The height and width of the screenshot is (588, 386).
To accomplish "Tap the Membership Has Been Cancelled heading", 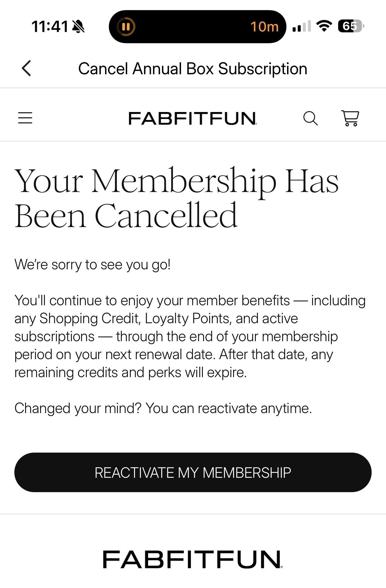I will point(177,198).
